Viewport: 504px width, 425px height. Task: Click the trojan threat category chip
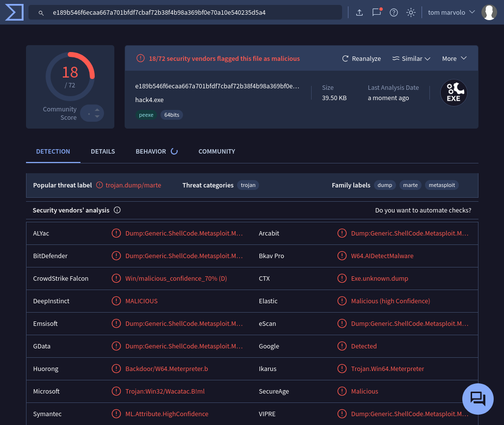click(248, 185)
